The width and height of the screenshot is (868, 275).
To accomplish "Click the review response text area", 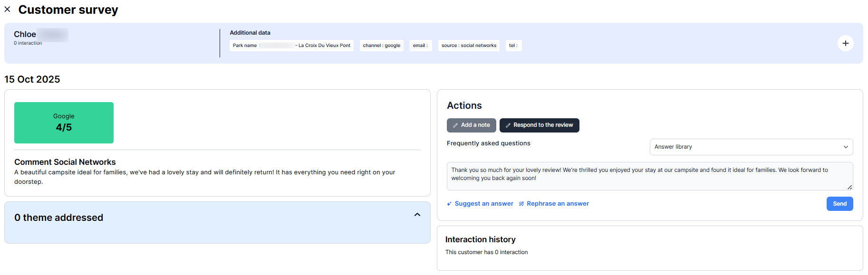I will tap(649, 176).
